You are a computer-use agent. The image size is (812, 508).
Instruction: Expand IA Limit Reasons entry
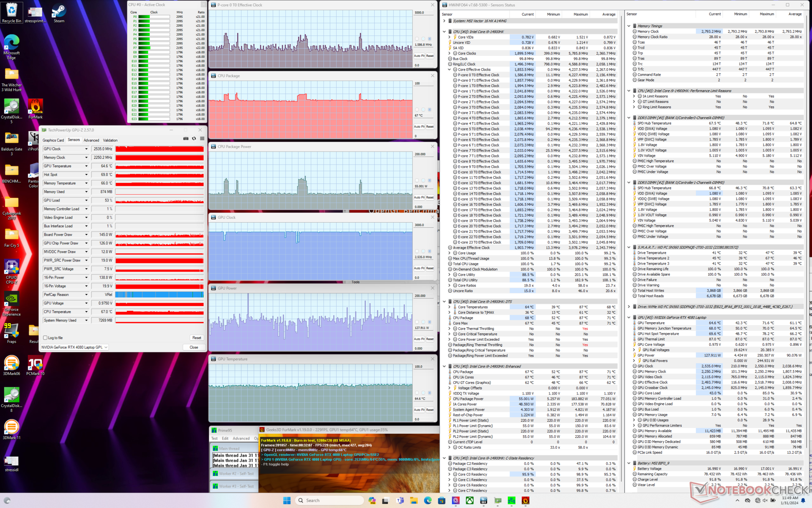point(634,97)
